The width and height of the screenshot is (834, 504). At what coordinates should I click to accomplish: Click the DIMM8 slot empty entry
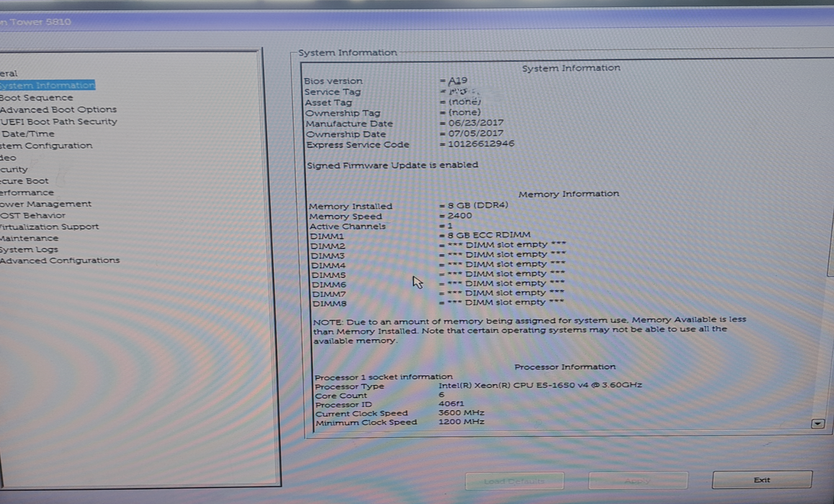pyautogui.click(x=506, y=302)
